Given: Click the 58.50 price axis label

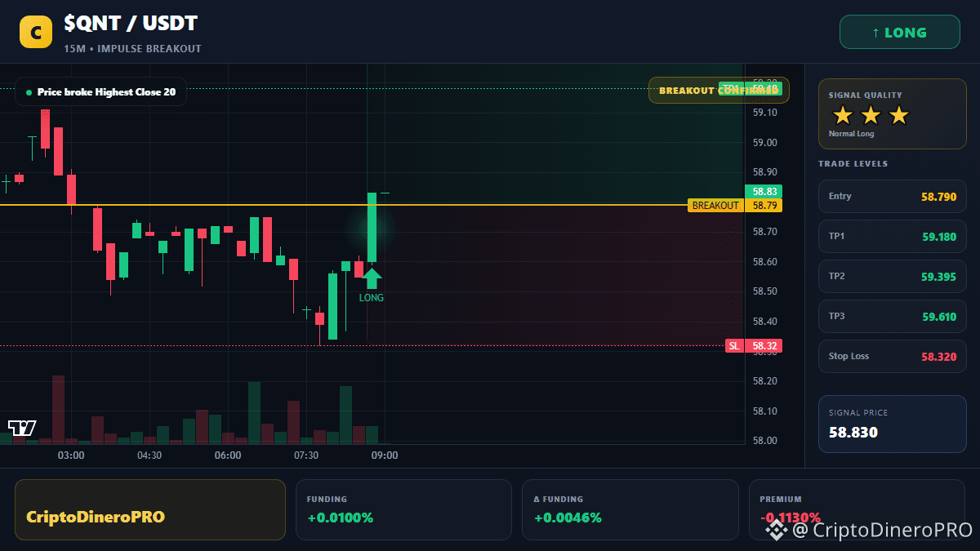Looking at the screenshot, I should tap(765, 291).
